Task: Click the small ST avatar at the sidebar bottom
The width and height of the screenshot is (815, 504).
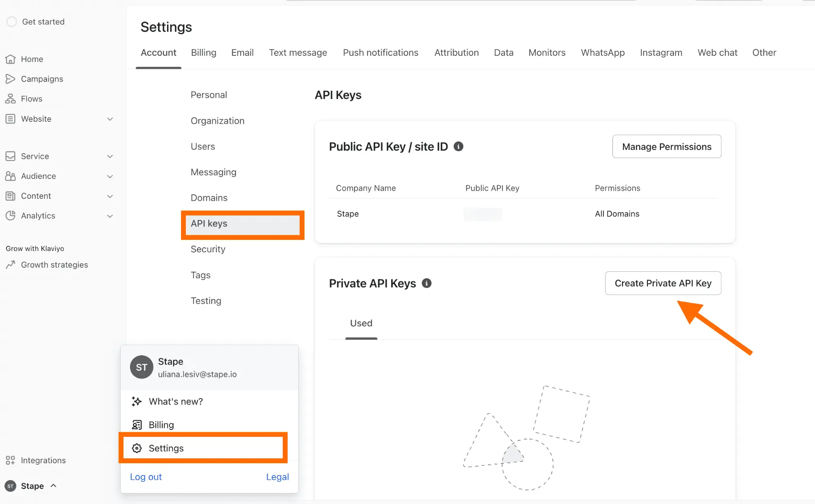Action: pos(10,486)
